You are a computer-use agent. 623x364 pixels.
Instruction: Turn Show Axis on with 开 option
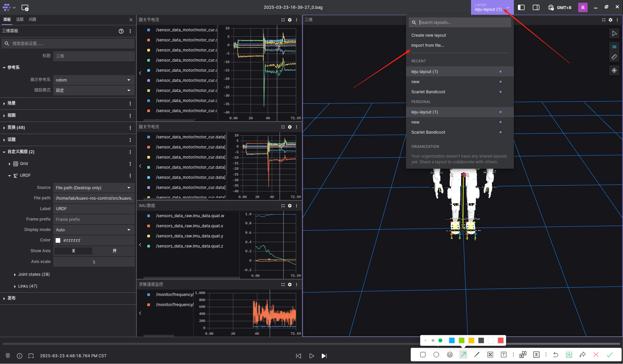coord(114,251)
